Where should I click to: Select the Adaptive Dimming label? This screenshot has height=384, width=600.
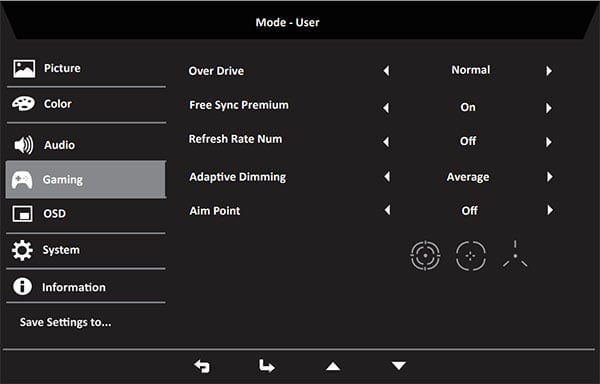coord(238,177)
